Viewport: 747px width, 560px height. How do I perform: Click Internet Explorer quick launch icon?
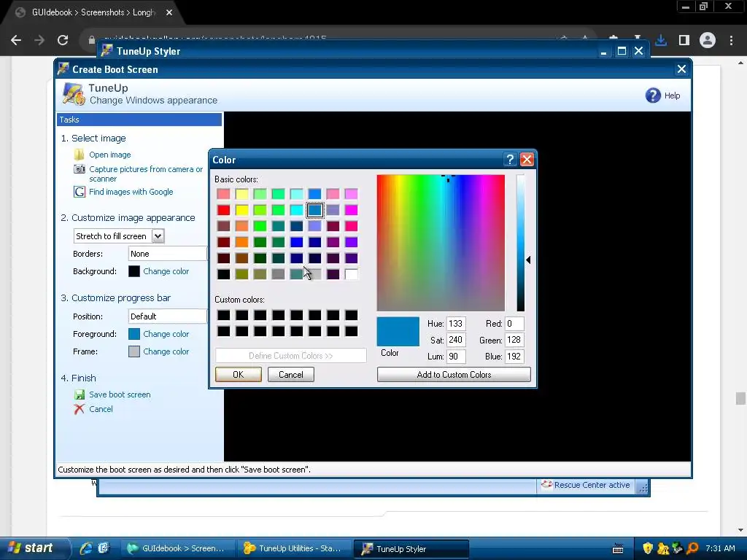(x=86, y=548)
